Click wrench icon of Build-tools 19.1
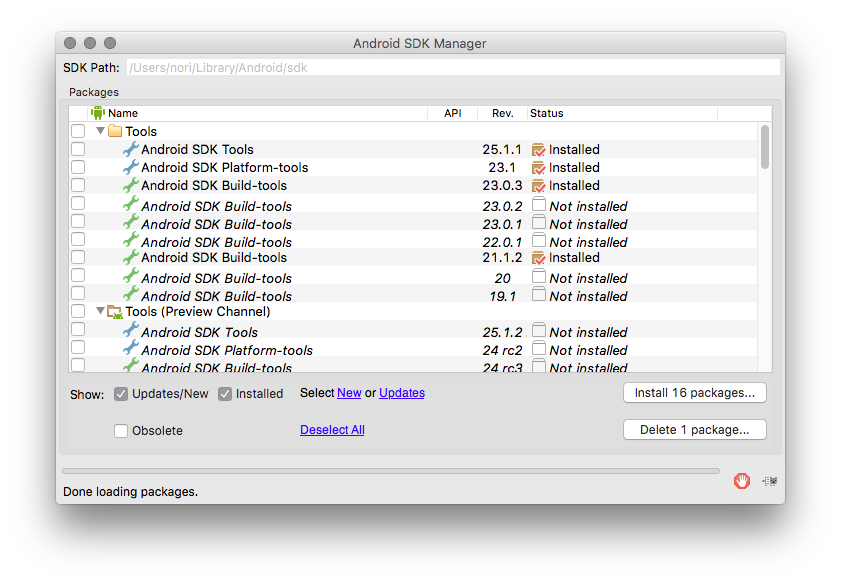This screenshot has width=841, height=584. click(x=131, y=294)
